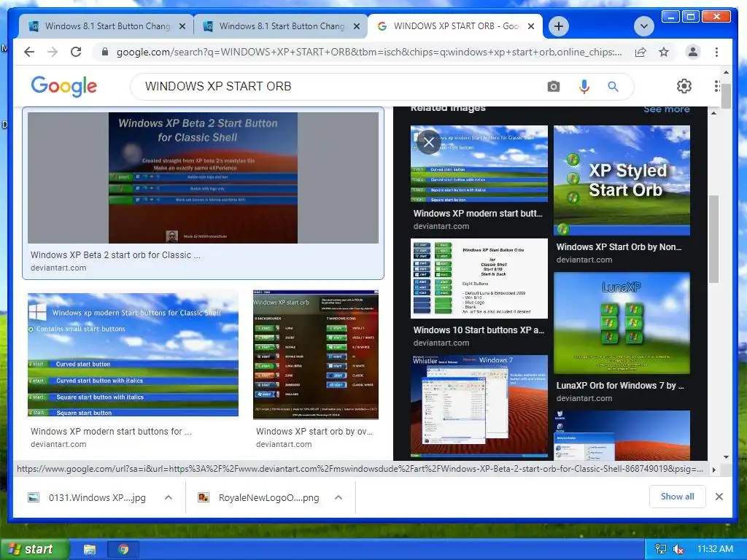Open a new tab with the plus button
The height and width of the screenshot is (560, 747).
559,26
